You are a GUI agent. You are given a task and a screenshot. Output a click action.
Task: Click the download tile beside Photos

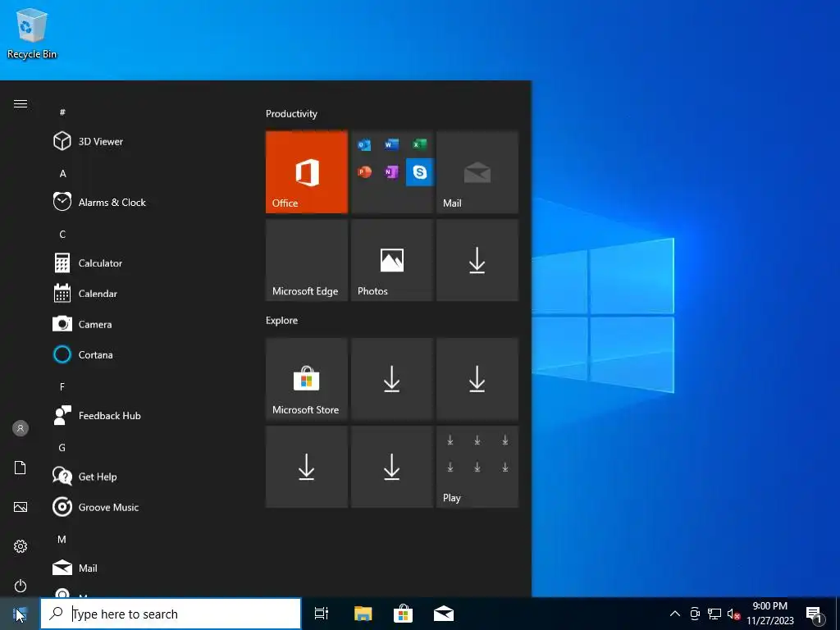477,260
